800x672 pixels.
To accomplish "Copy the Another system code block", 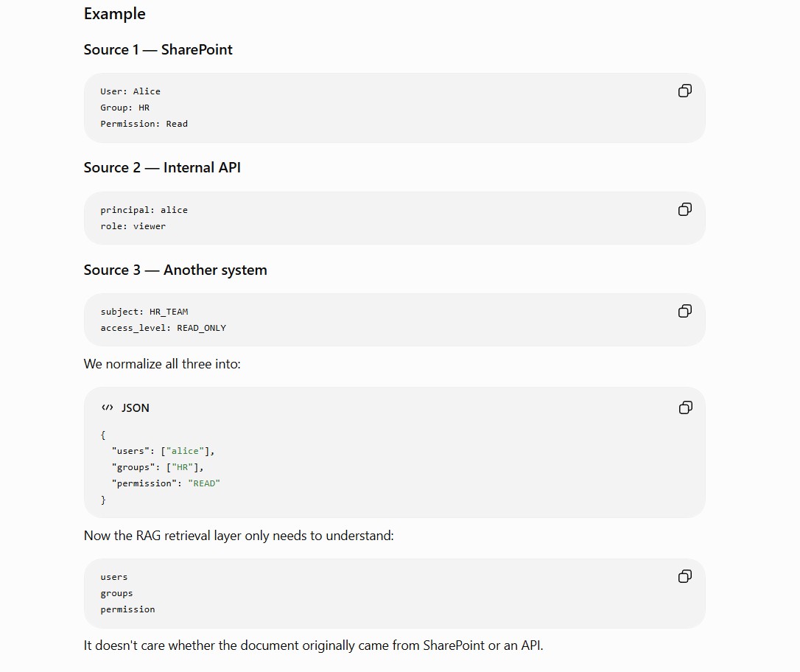I will point(684,311).
